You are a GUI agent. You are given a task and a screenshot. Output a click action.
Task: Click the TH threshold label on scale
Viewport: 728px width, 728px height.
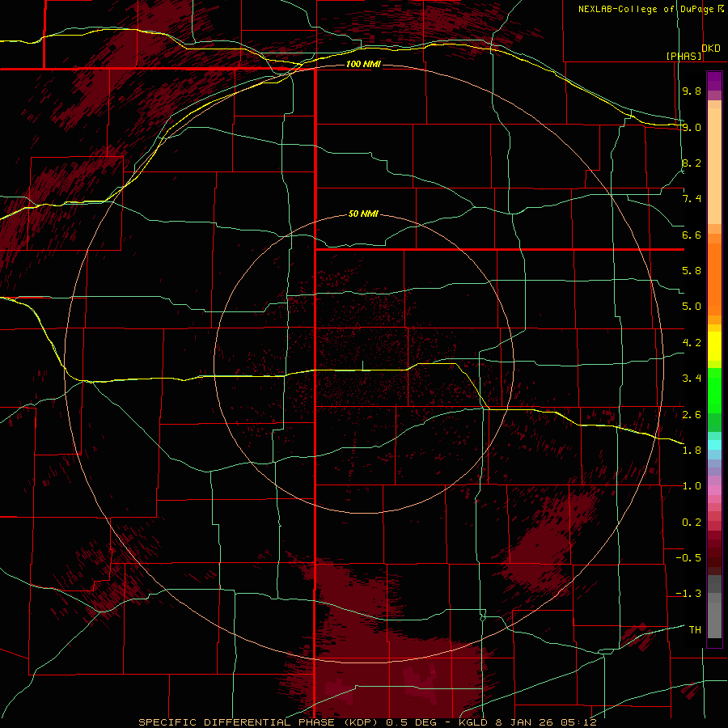click(x=695, y=630)
